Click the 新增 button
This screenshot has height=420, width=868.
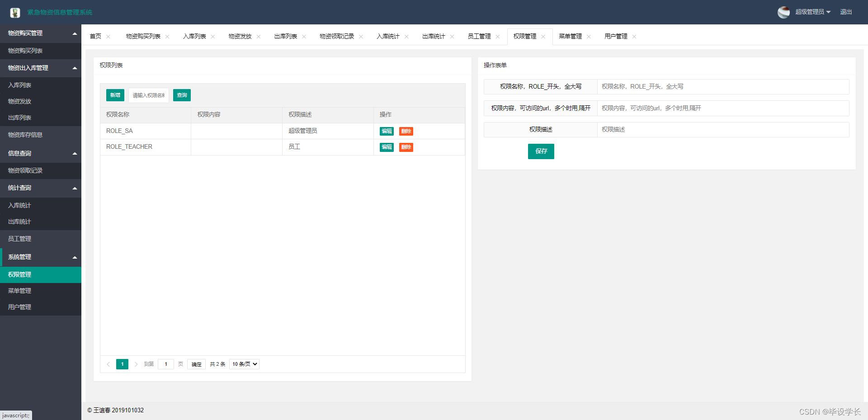[x=115, y=95]
